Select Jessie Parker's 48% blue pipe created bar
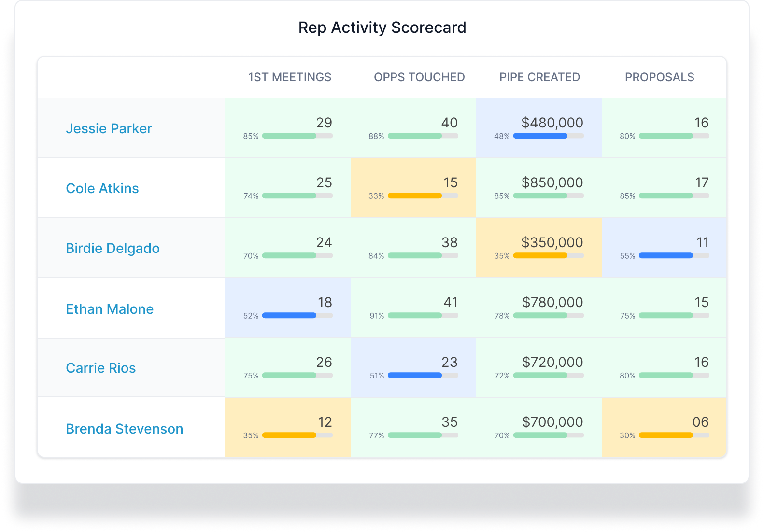The height and width of the screenshot is (532, 764). (x=549, y=136)
